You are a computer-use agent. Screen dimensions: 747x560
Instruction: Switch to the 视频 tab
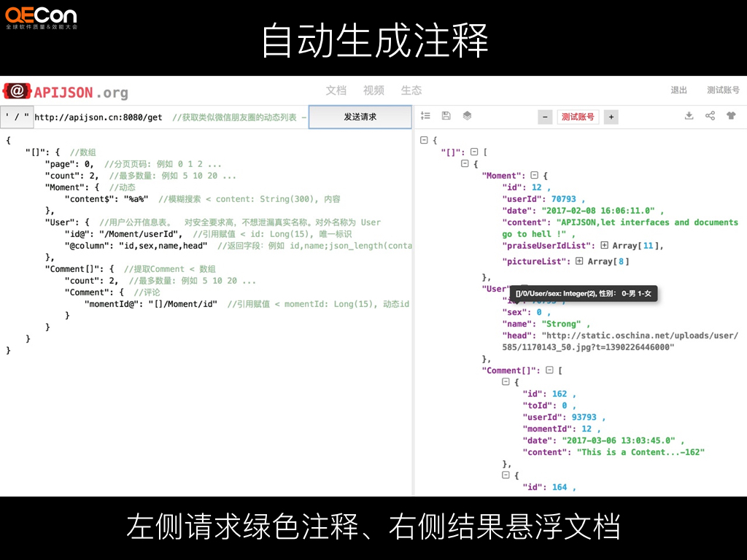click(373, 90)
